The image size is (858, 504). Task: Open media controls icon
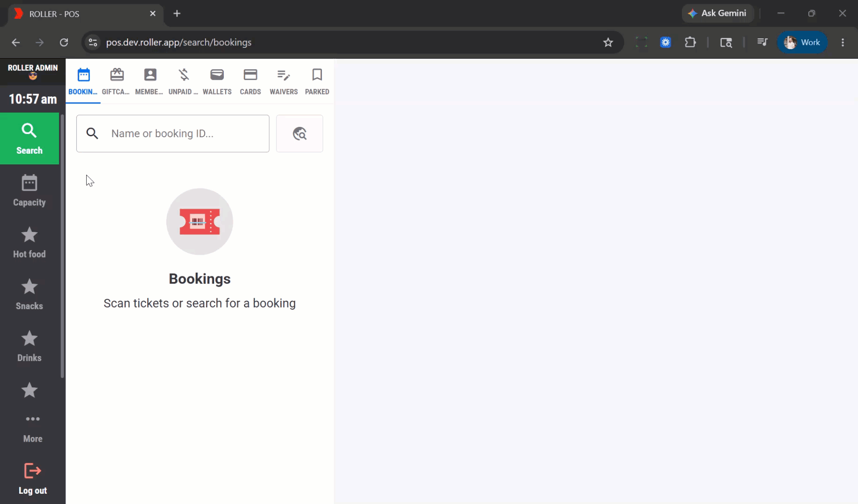click(x=762, y=42)
